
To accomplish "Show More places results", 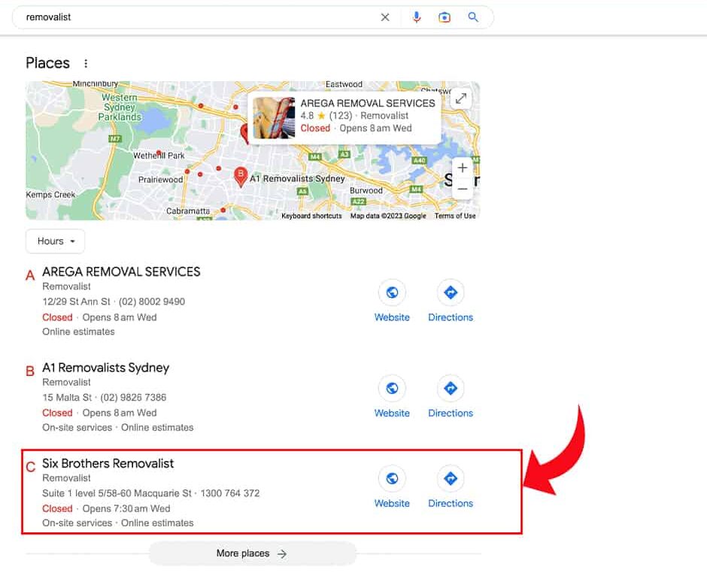I will click(x=252, y=553).
